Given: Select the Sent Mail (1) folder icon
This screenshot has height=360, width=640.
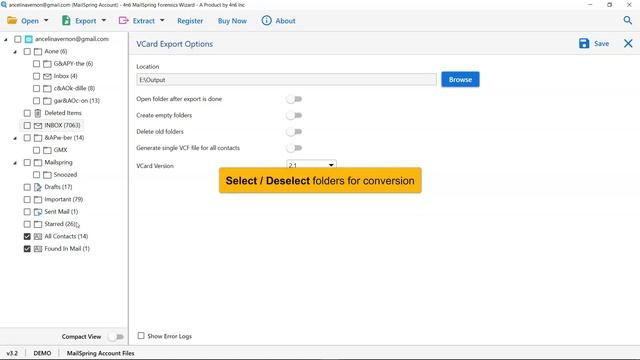Looking at the screenshot, I should 38,212.
